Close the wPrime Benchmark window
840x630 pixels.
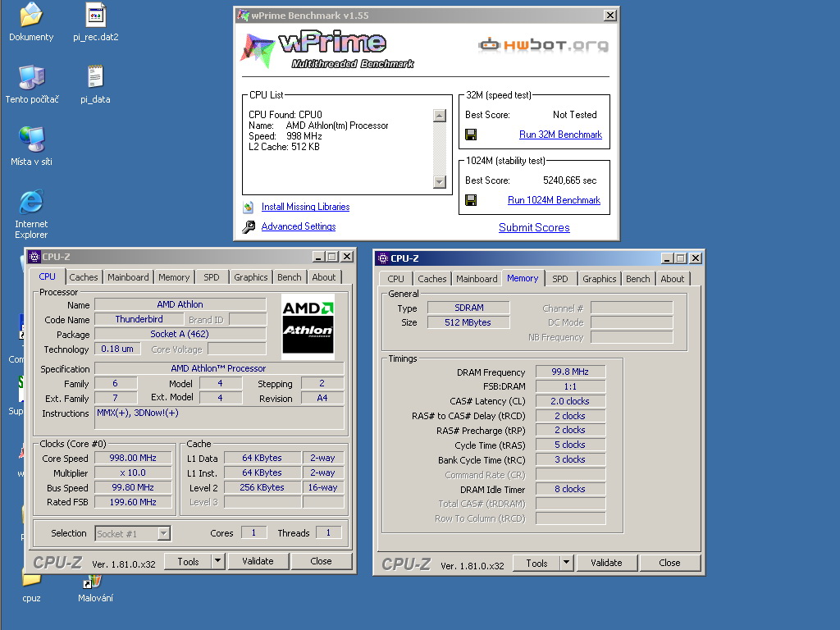tap(609, 15)
